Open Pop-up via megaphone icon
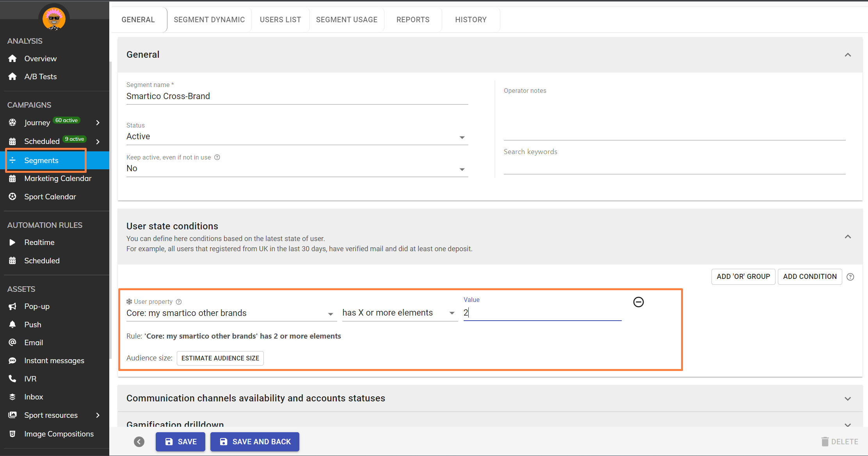868x456 pixels. [12, 307]
